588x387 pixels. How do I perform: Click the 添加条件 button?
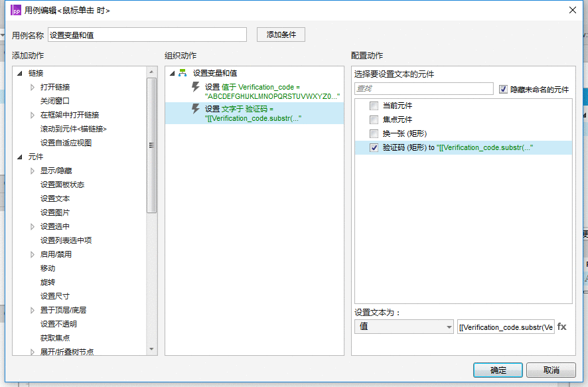tap(281, 35)
